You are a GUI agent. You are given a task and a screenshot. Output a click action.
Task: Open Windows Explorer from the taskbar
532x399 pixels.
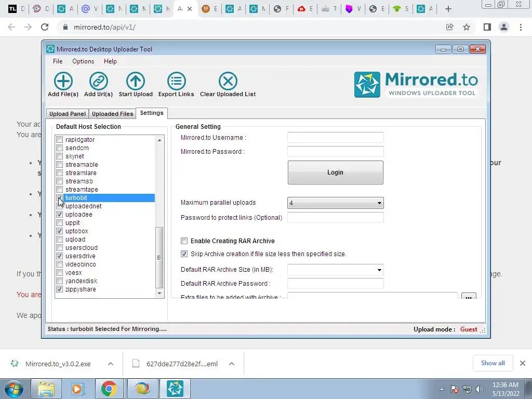pyautogui.click(x=46, y=389)
